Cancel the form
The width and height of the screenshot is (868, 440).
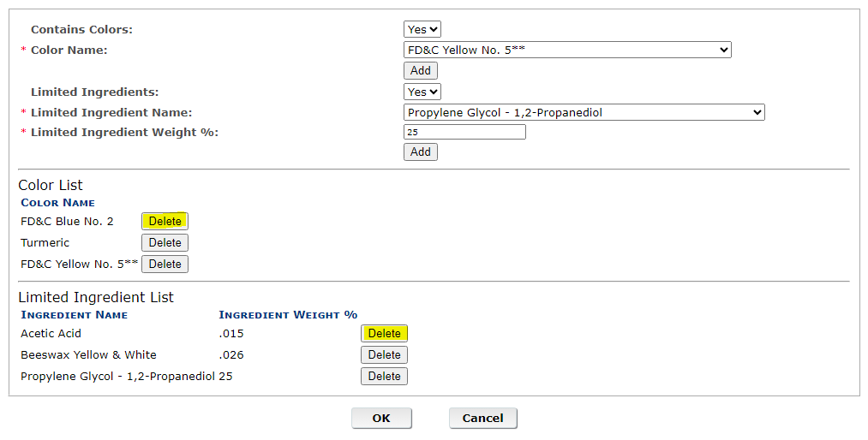click(x=482, y=418)
